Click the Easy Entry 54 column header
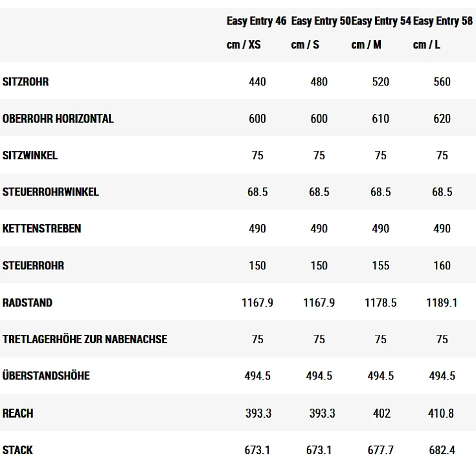Image resolution: width=476 pixels, height=476 pixels. [381, 21]
